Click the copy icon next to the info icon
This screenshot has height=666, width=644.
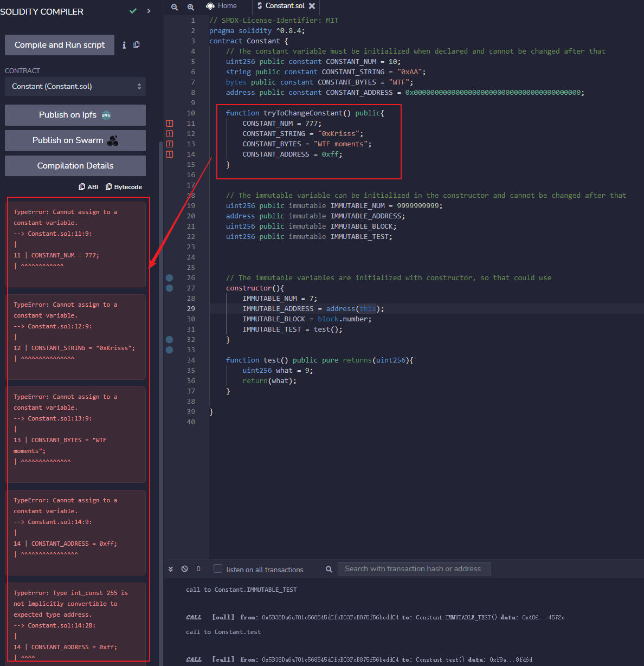(137, 45)
